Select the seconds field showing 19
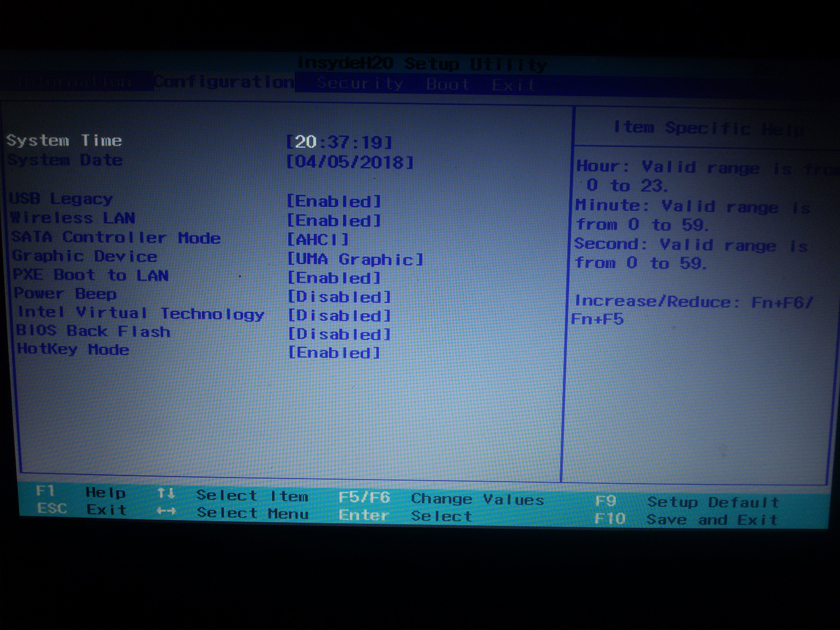 click(371, 143)
